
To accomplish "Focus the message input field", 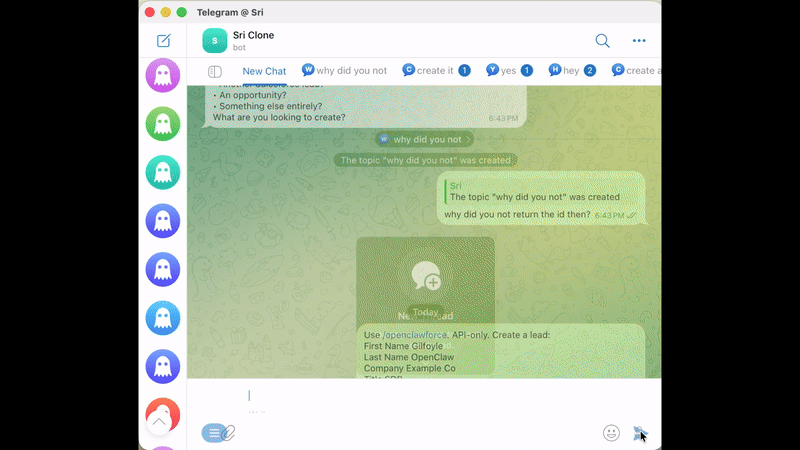I will click(420, 396).
